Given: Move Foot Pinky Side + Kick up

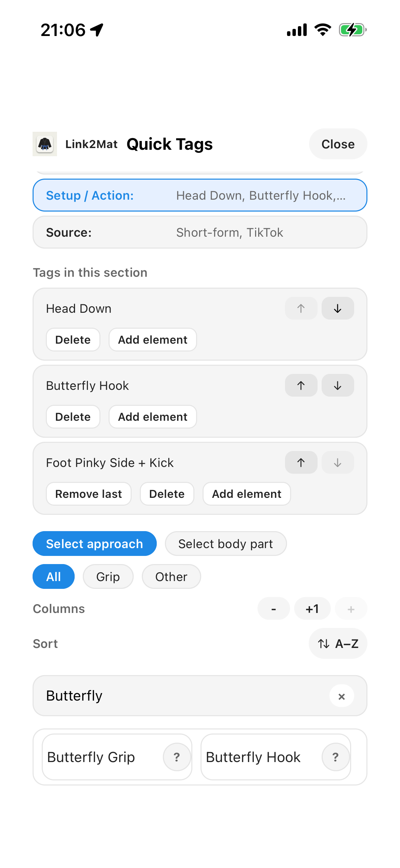Looking at the screenshot, I should coord(301,462).
